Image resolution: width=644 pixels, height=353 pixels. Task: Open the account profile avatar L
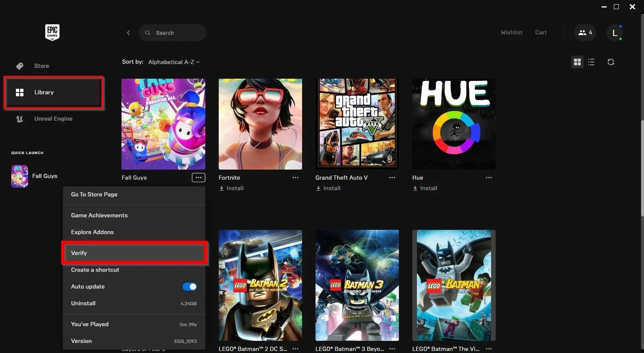pyautogui.click(x=615, y=33)
